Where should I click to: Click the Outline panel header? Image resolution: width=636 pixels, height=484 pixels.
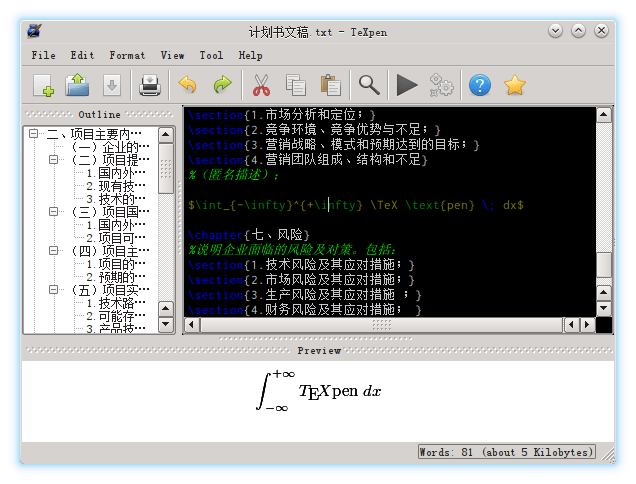(99, 115)
